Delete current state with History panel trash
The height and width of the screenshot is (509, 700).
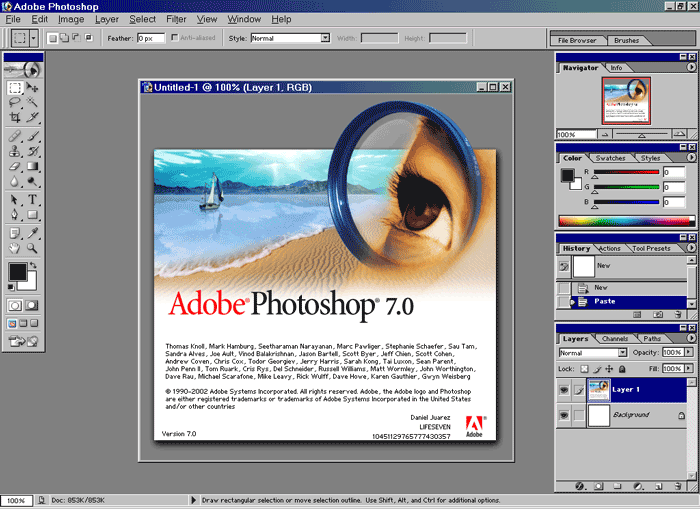(678, 315)
